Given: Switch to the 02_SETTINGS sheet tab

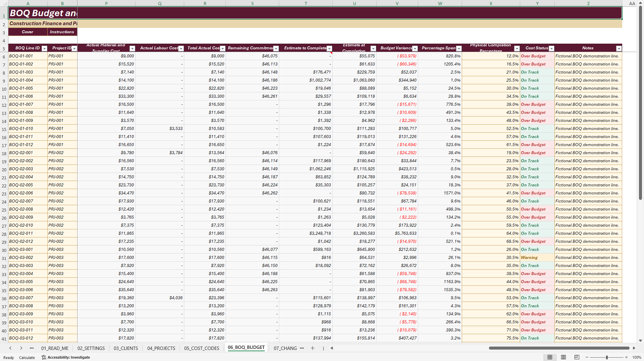Looking at the screenshot, I should tap(91, 348).
